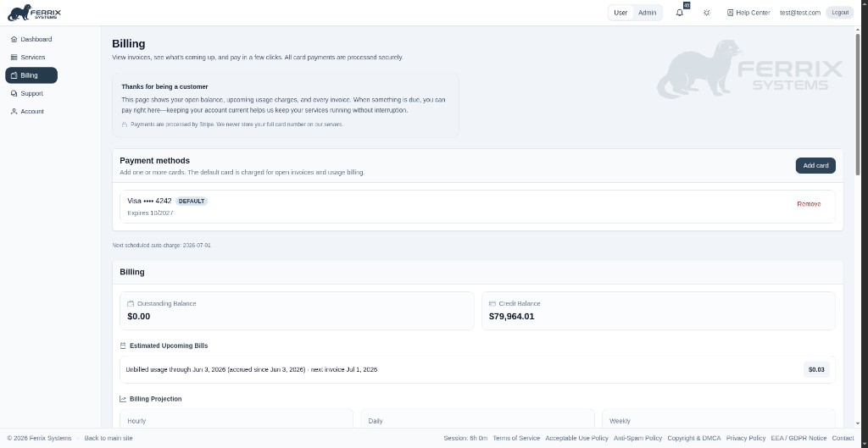Click the Thanks for being a customer heading
Viewport: 868px width, 448px height.
coord(165,87)
